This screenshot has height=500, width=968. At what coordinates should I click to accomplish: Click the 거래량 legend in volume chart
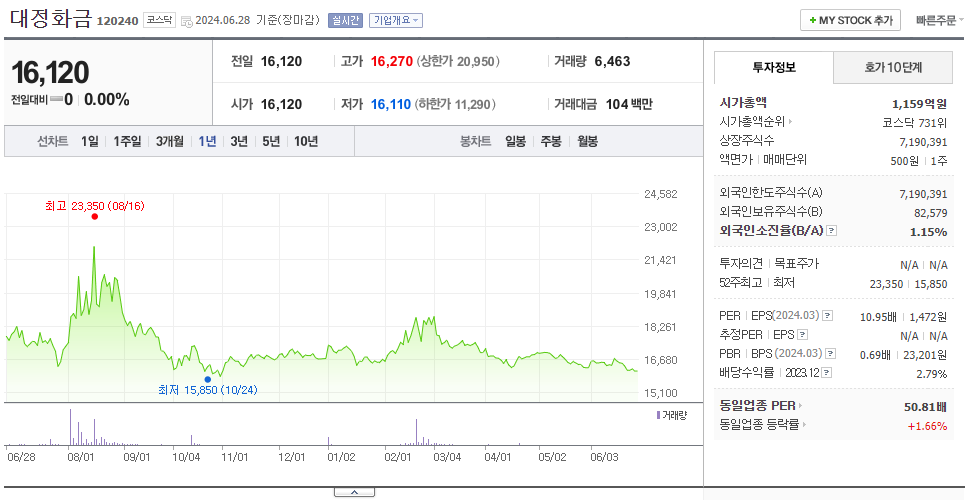(x=671, y=415)
